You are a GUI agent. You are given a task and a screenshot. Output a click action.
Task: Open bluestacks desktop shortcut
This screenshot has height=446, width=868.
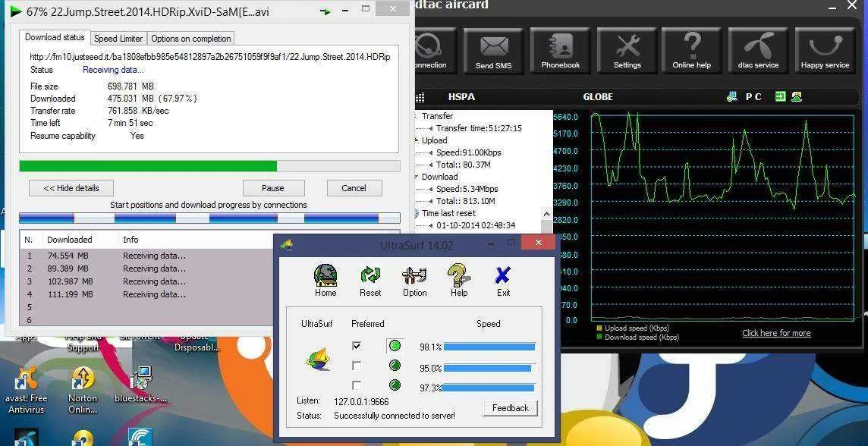click(140, 384)
